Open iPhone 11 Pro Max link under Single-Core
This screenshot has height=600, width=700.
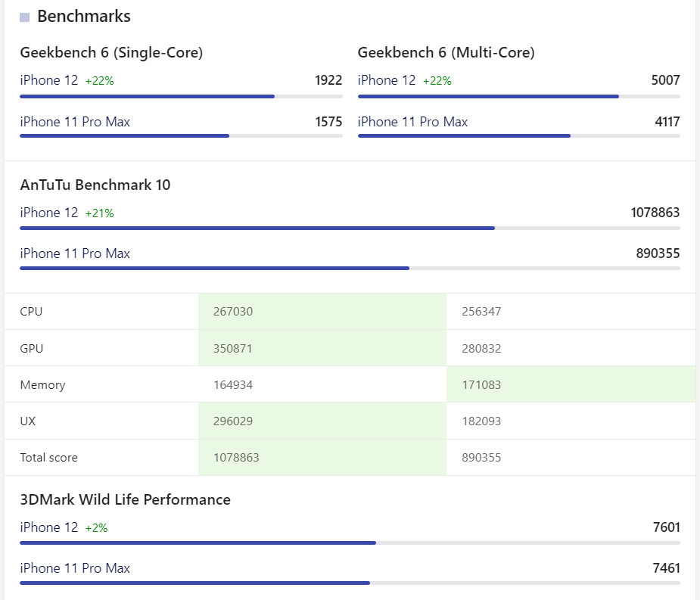click(x=75, y=122)
